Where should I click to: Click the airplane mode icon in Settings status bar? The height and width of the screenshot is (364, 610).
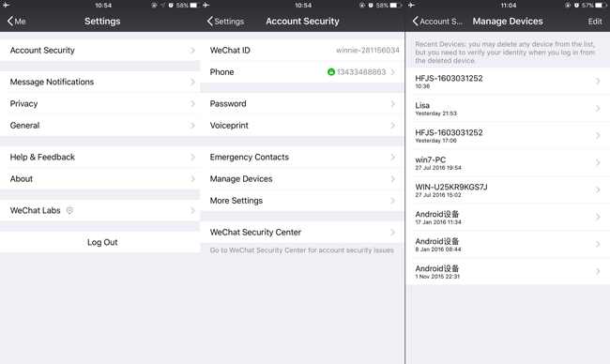(x=6, y=6)
